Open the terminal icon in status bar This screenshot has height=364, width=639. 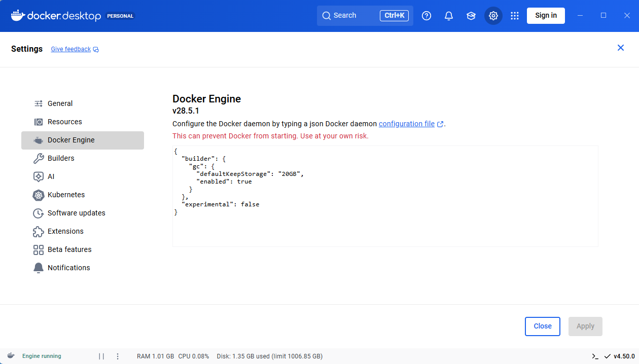pos(595,356)
